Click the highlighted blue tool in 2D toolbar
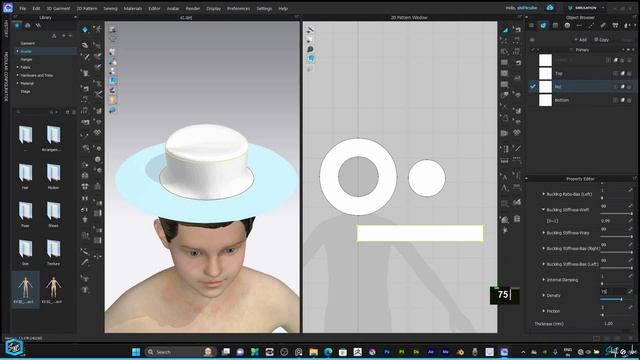 505,29
